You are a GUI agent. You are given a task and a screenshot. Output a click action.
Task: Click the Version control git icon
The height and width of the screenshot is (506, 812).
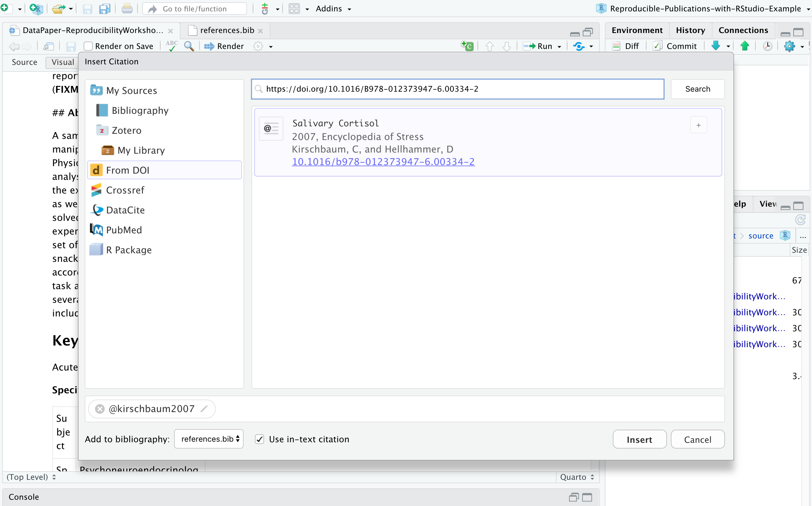265,9
